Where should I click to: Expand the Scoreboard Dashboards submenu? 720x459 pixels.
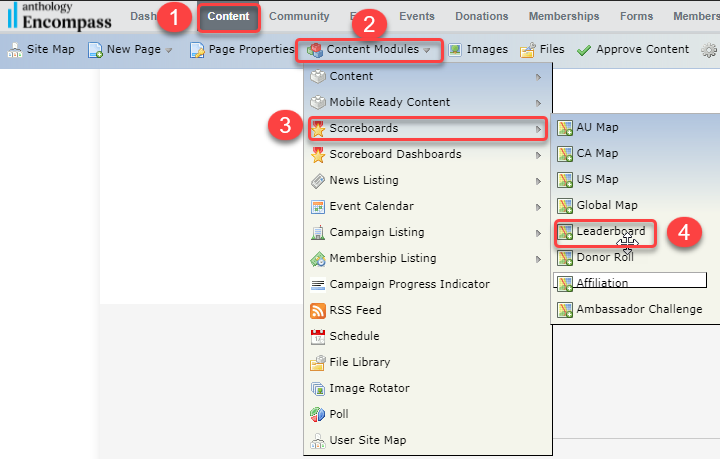point(427,154)
